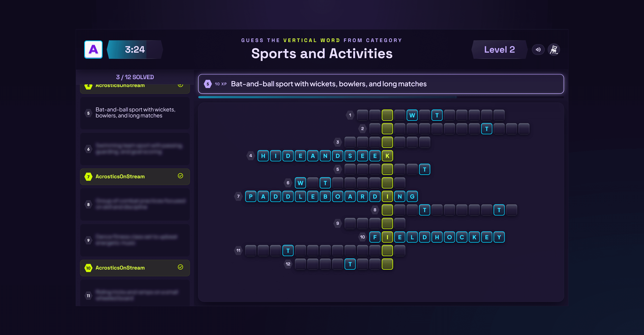644x335 pixels.
Task: Click row 2 number marker in grid
Action: pyautogui.click(x=362, y=129)
